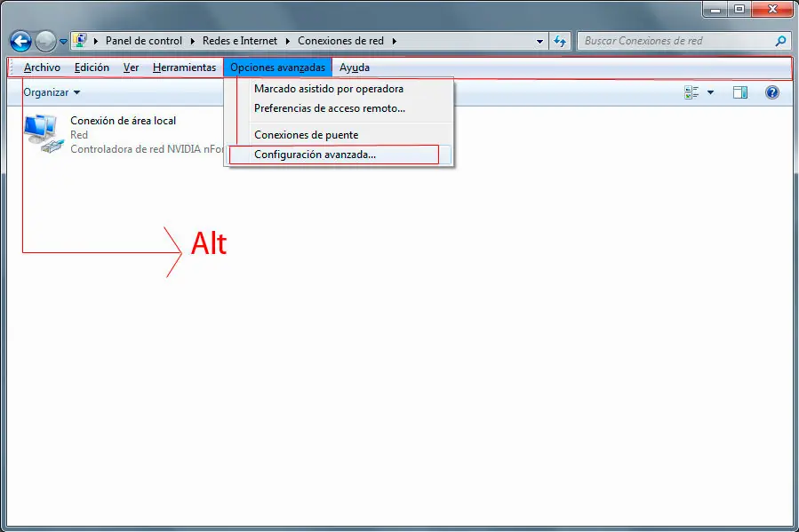Screen dimensions: 799x532
Task: Expand the arrow after Panel de control
Action: coord(193,41)
